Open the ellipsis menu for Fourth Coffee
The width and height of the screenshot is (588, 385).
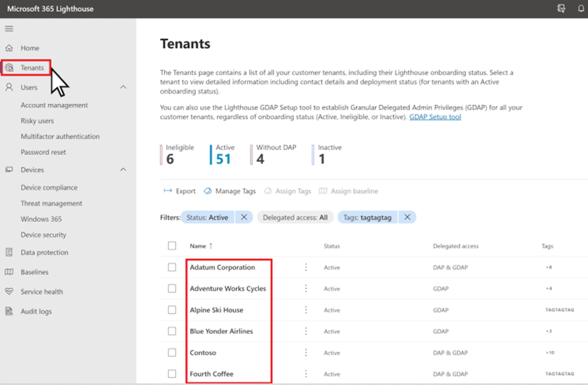coord(306,373)
